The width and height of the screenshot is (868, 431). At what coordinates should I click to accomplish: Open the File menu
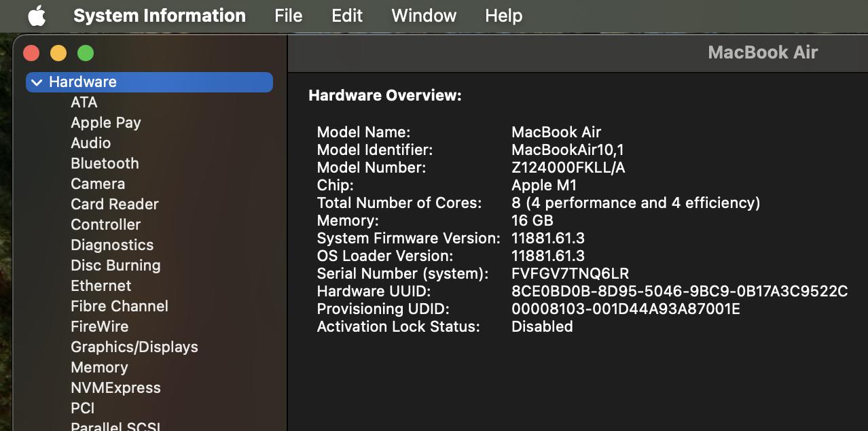click(289, 16)
